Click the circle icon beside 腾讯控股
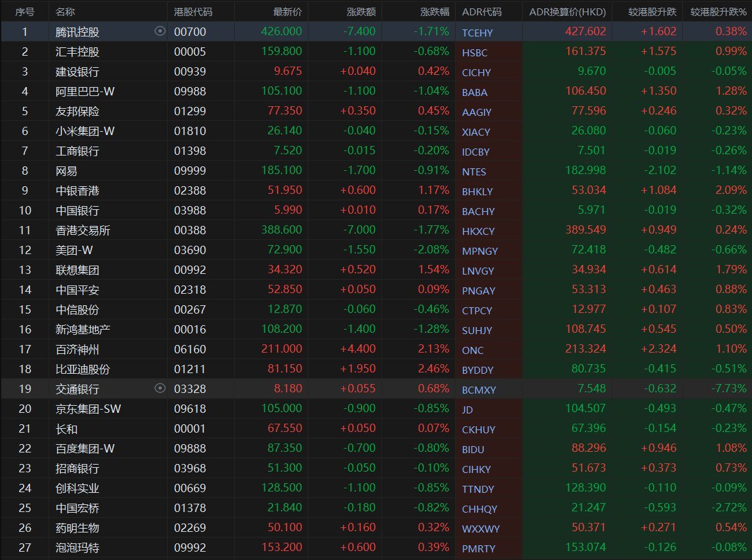 [x=160, y=31]
